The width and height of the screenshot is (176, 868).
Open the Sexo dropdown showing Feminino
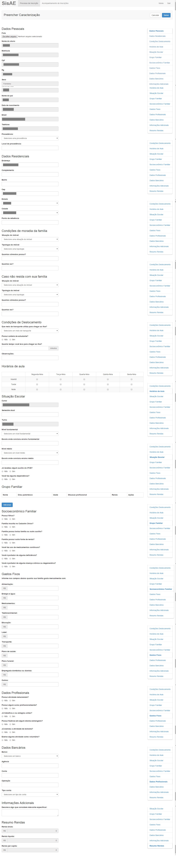(30, 84)
